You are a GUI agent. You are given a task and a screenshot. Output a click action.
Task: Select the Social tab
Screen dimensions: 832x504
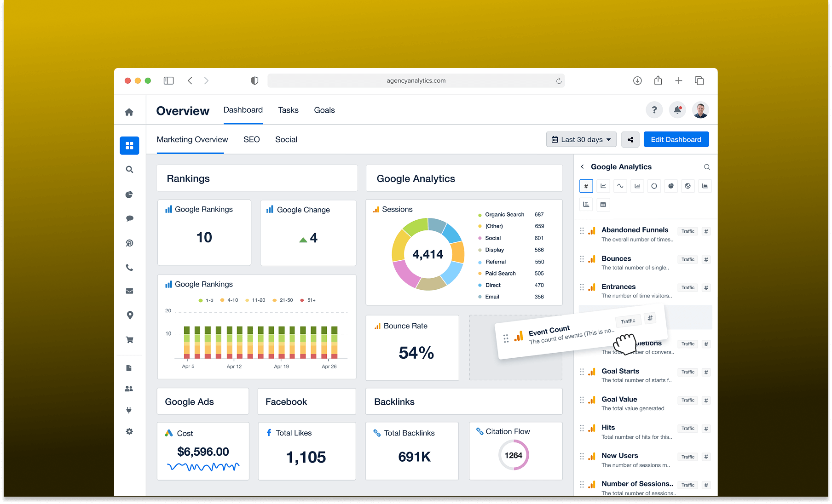point(286,139)
